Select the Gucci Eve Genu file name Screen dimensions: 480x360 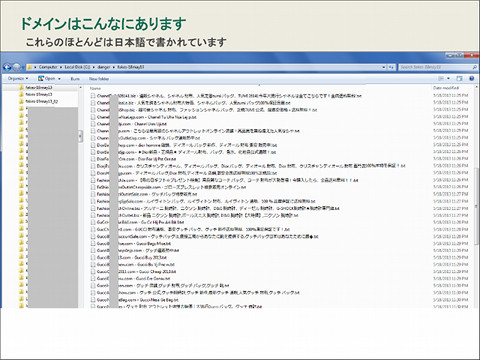133,279
